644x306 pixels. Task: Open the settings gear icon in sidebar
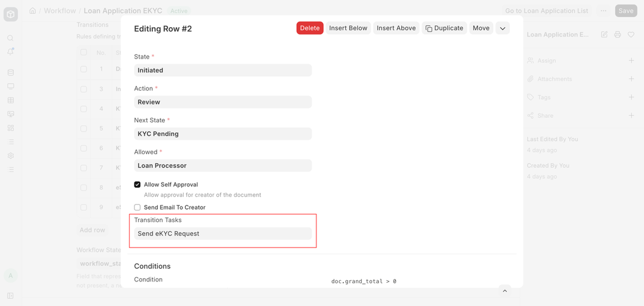(x=11, y=156)
